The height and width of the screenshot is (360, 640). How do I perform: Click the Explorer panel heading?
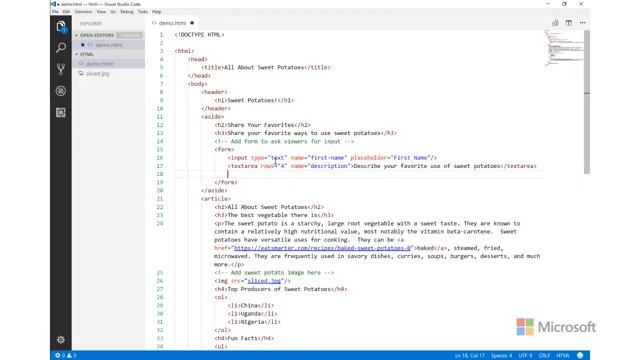[91, 24]
